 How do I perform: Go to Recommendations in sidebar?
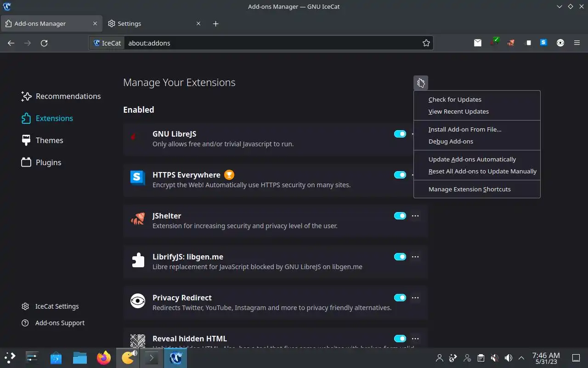point(61,96)
